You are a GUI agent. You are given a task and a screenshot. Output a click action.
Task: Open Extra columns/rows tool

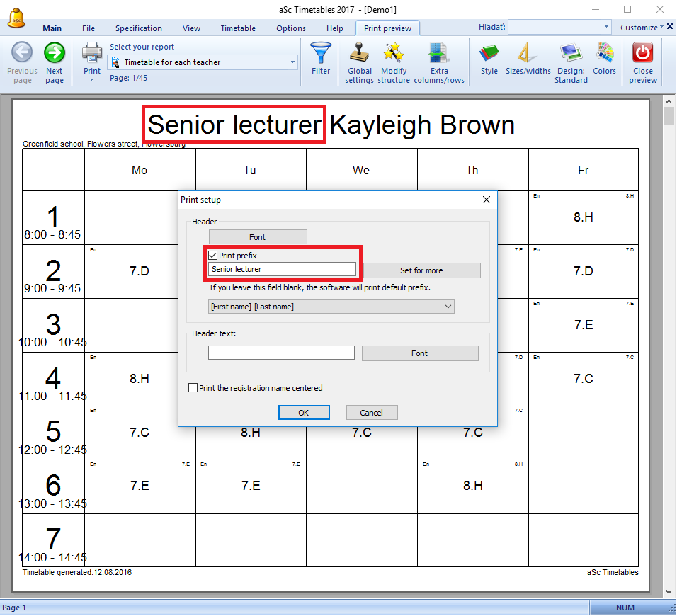click(x=439, y=53)
